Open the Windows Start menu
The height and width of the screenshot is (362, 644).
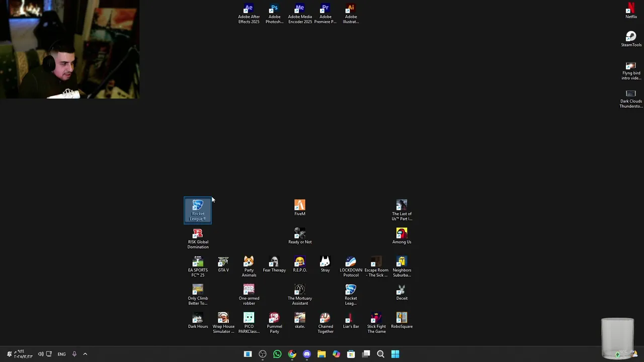point(395,354)
